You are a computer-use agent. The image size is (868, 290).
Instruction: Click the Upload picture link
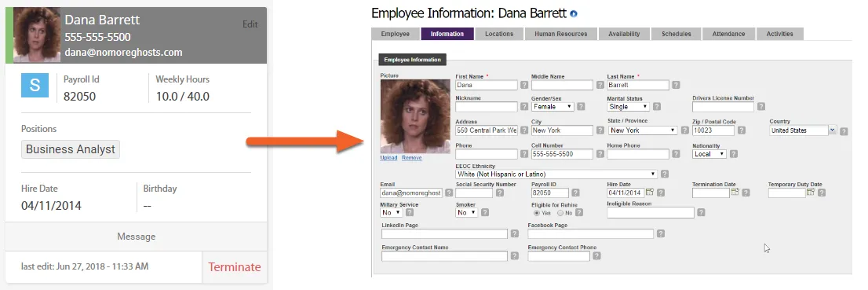tap(388, 157)
